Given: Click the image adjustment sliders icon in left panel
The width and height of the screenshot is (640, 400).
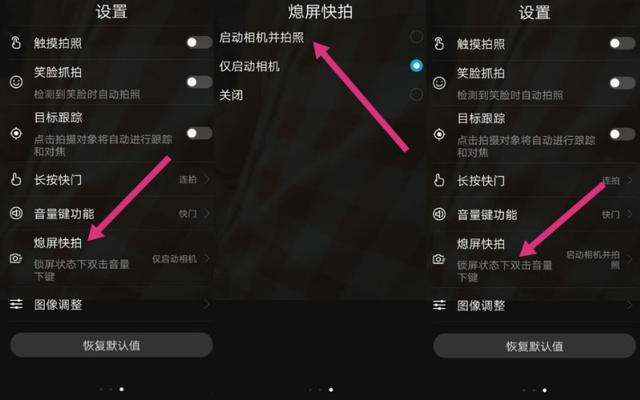Looking at the screenshot, I should tap(16, 304).
